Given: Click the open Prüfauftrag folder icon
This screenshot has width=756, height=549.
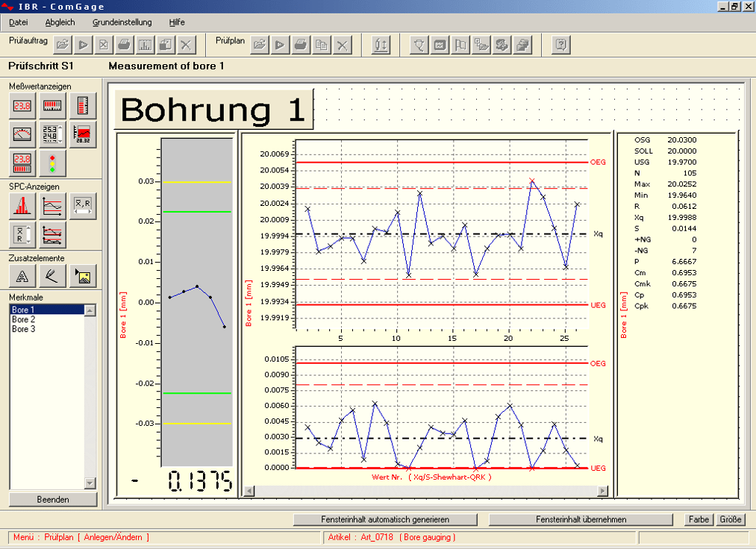Looking at the screenshot, I should point(63,46).
